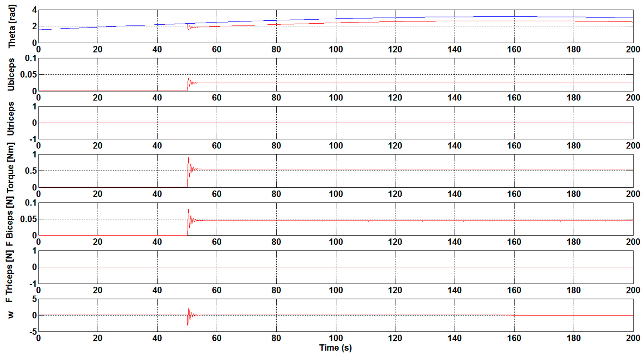The width and height of the screenshot is (644, 357).
Task: Click y-tick "2" on the Theta plot
Action: [x=34, y=26]
